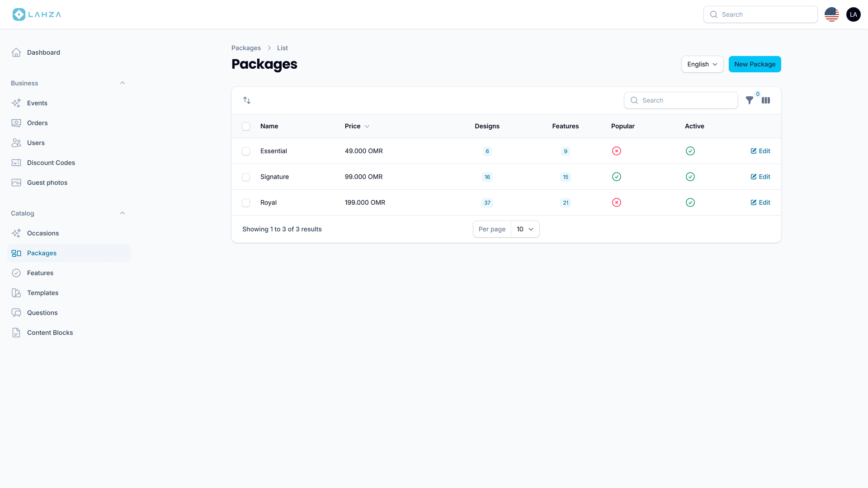This screenshot has height=488, width=868.
Task: Go to Dashboard in sidebar
Action: (69, 52)
